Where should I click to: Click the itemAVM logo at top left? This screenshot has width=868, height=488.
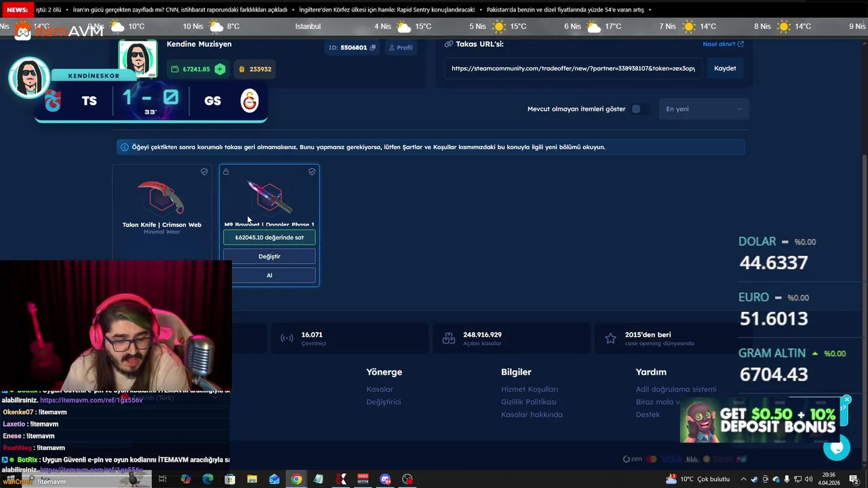pyautogui.click(x=60, y=31)
